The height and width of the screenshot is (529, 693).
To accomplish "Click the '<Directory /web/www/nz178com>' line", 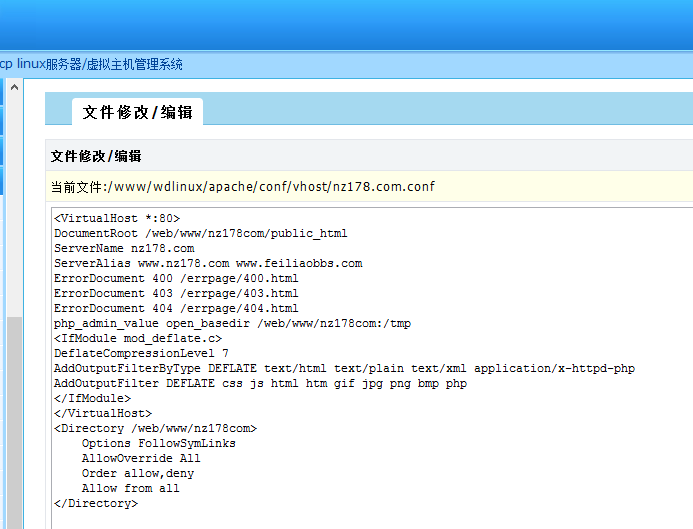I will click(155, 429).
